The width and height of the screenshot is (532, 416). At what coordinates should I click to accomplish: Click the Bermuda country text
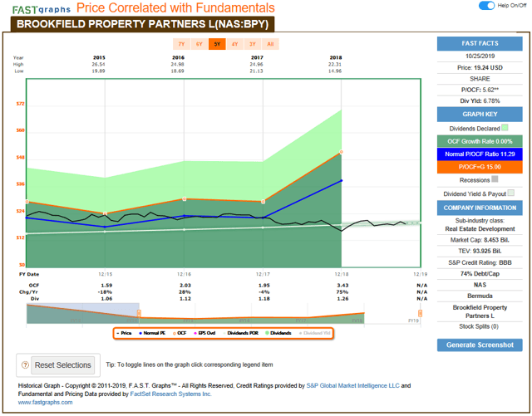480,296
